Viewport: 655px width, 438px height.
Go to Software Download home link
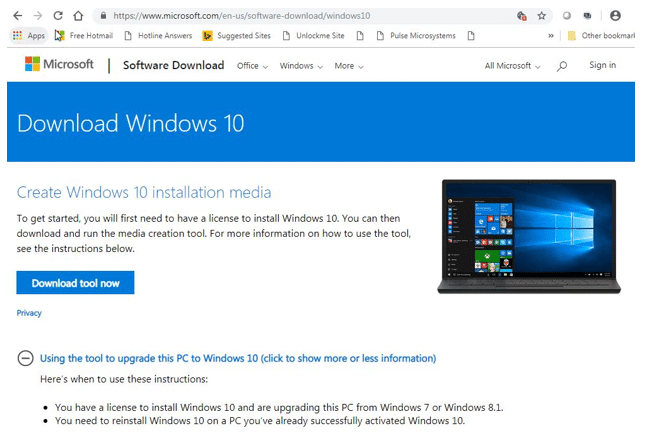pyautogui.click(x=173, y=66)
